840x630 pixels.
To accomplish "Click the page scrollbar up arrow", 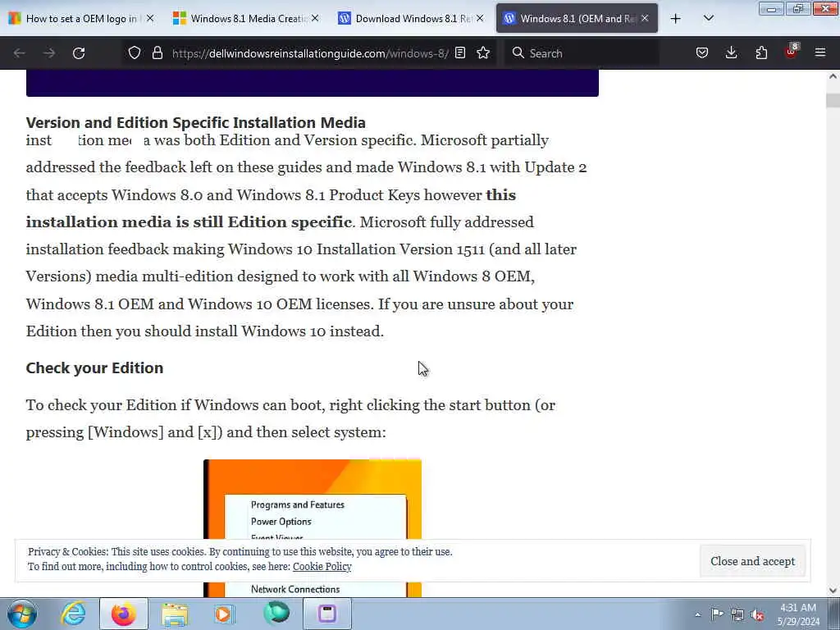I will pos(833,76).
